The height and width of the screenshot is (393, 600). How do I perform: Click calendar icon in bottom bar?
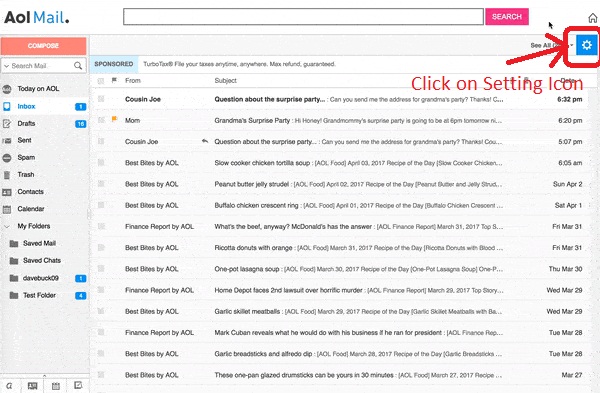coord(56,386)
